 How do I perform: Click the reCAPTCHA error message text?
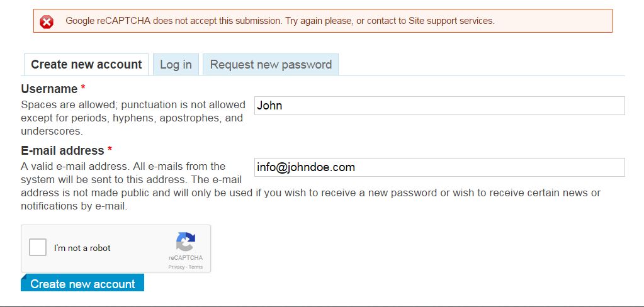tap(280, 21)
